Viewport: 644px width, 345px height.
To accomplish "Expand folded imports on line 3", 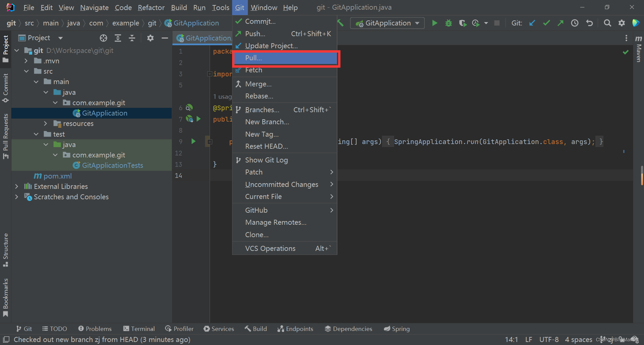I will pos(210,74).
